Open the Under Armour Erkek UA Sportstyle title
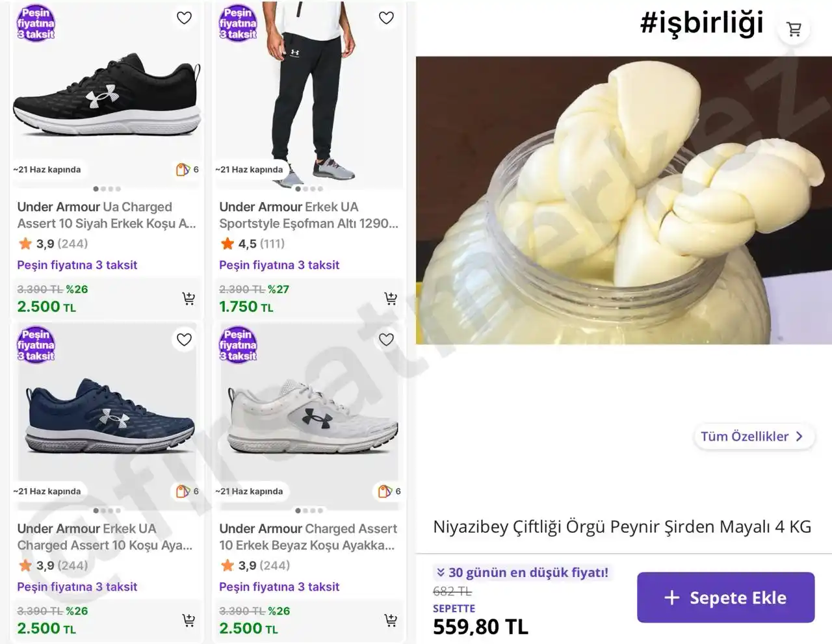 tap(308, 215)
